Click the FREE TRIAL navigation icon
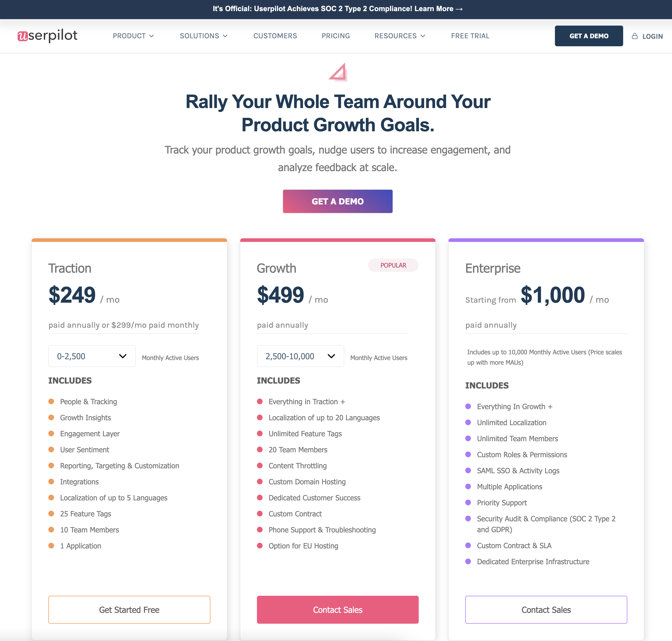Image resolution: width=672 pixels, height=641 pixels. [x=470, y=35]
